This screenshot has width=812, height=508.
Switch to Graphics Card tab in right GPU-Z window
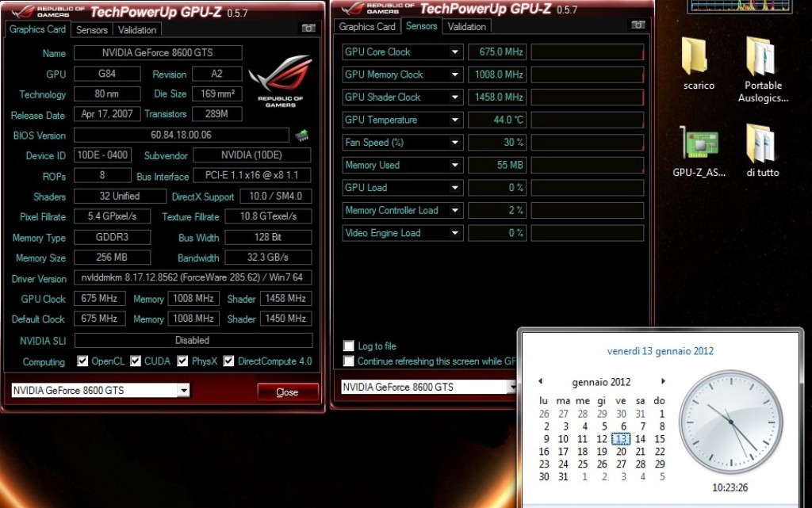pyautogui.click(x=367, y=26)
